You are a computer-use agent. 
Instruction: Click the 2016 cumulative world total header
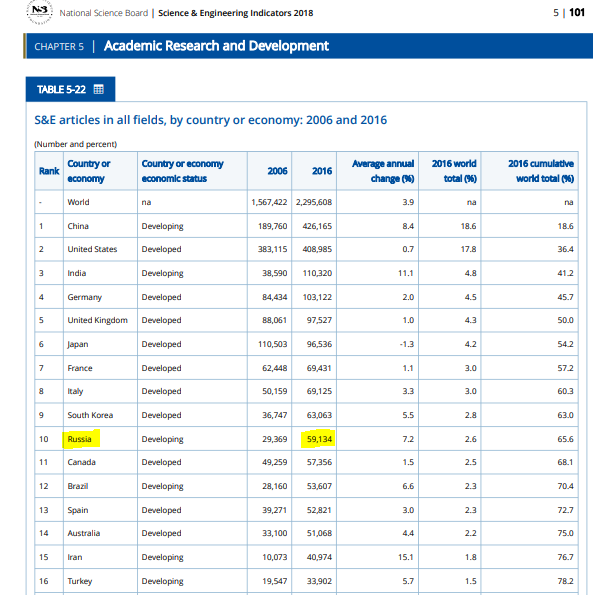(x=541, y=171)
